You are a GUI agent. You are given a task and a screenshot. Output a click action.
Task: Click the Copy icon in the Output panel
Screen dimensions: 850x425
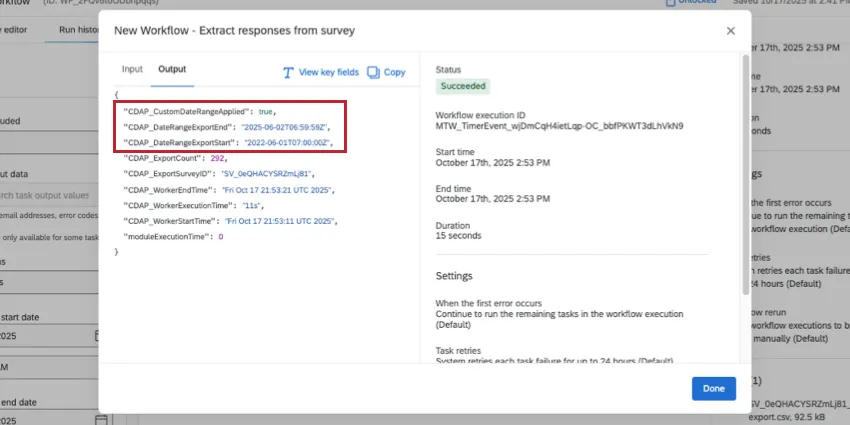(x=373, y=72)
